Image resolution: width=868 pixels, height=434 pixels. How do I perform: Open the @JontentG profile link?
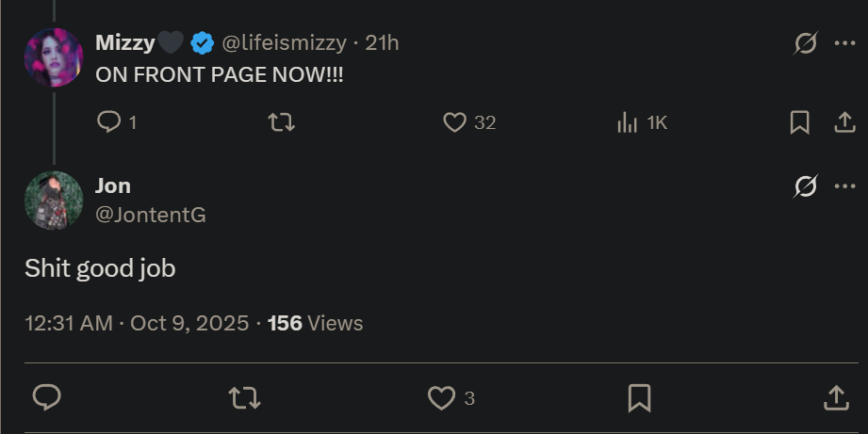point(151,215)
